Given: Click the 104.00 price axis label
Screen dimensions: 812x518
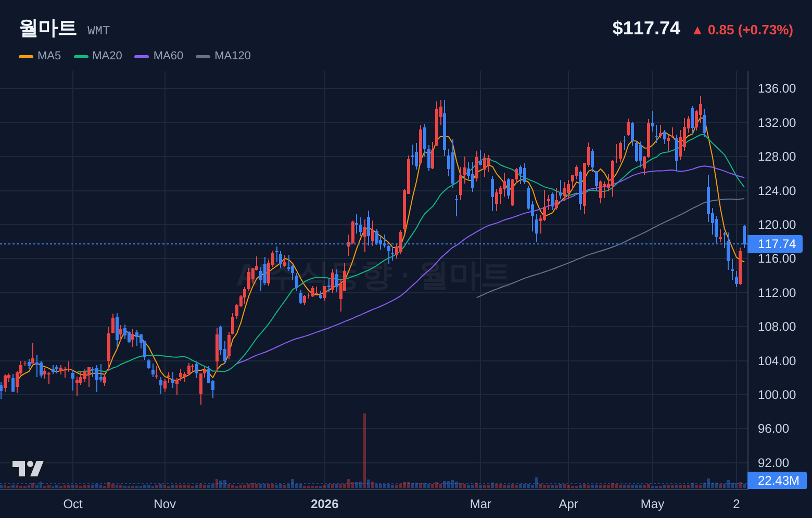Looking at the screenshot, I should [x=777, y=361].
